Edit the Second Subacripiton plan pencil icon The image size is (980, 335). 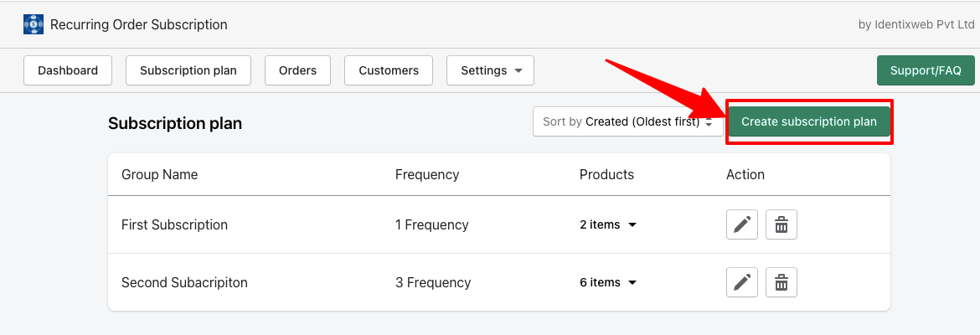click(x=742, y=282)
